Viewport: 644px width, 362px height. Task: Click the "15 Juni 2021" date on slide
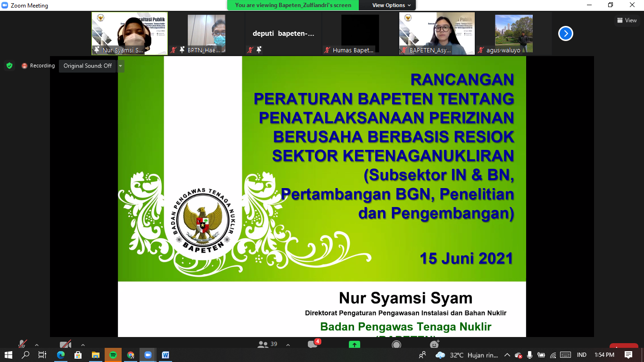click(x=466, y=258)
